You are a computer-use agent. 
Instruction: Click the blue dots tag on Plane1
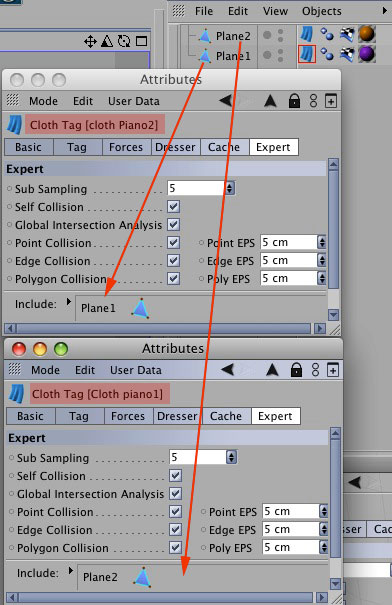[327, 54]
